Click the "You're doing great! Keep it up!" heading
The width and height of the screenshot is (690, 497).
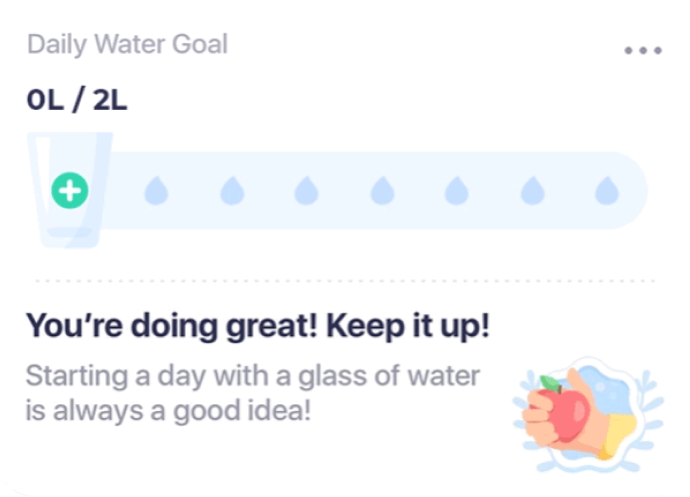[258, 326]
